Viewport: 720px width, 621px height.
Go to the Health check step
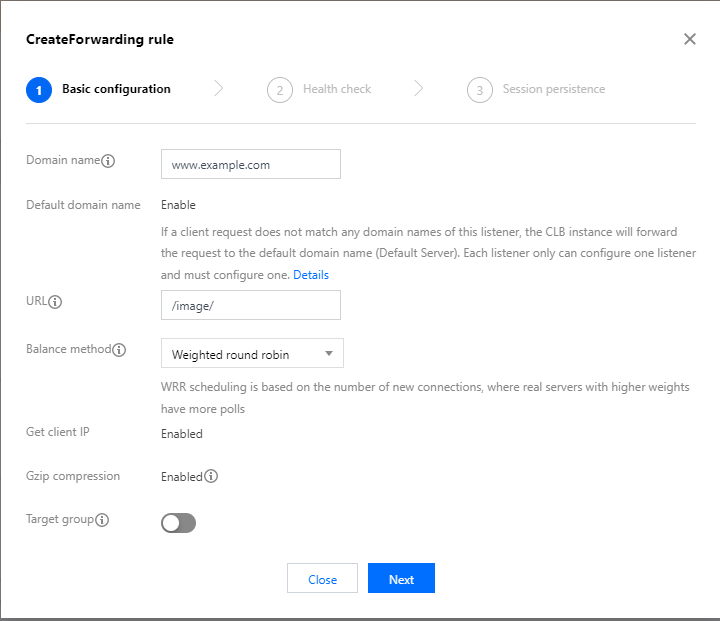click(337, 89)
